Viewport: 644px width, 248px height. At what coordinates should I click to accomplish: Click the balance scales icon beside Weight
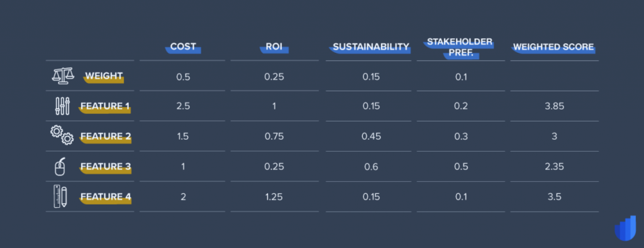(x=63, y=76)
